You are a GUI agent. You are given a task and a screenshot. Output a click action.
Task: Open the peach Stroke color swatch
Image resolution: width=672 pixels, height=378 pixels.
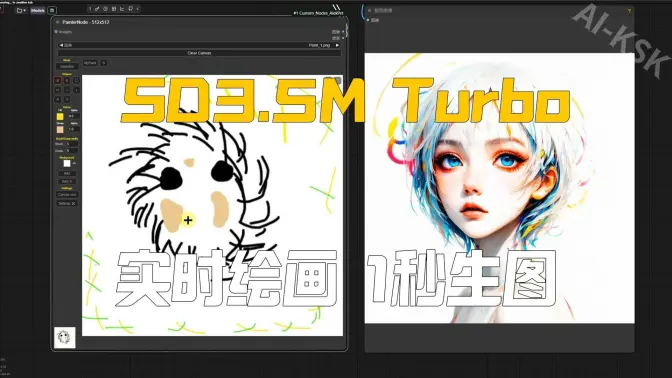(60, 129)
